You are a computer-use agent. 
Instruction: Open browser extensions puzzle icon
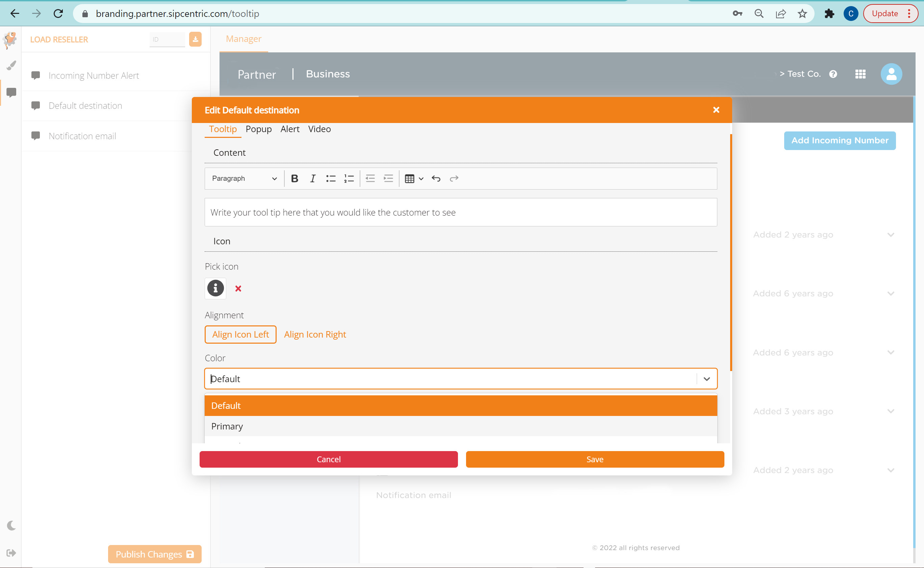829,14
